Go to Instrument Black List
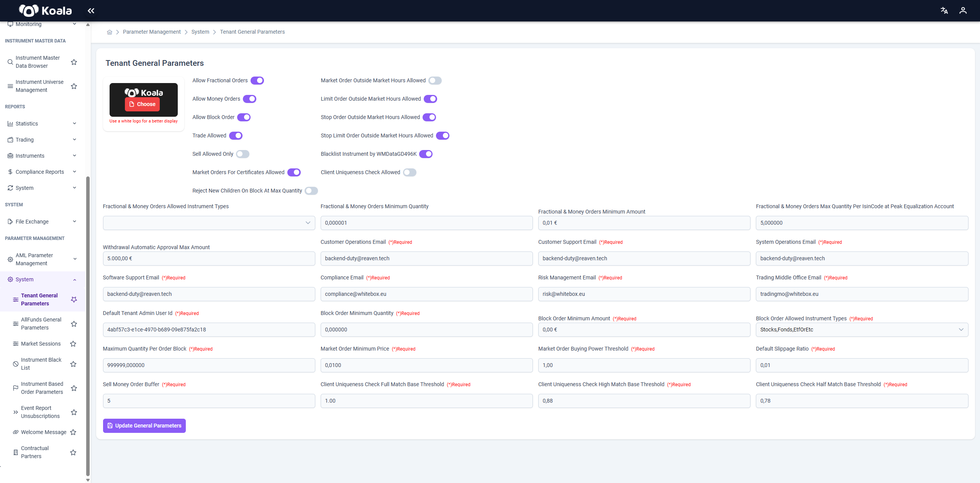This screenshot has width=980, height=483. [41, 364]
